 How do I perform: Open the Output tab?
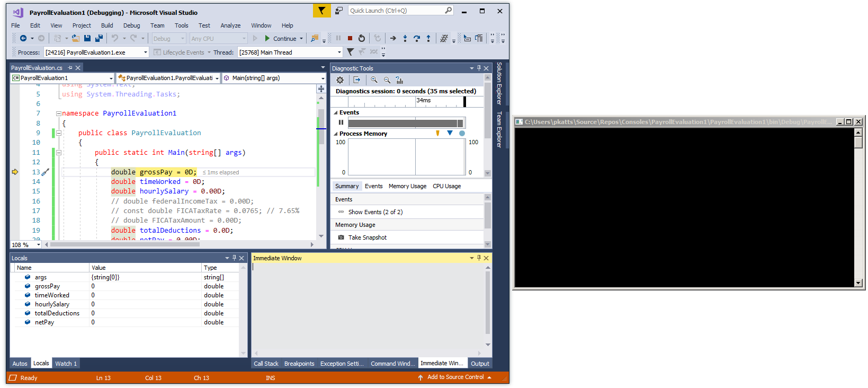tap(480, 364)
